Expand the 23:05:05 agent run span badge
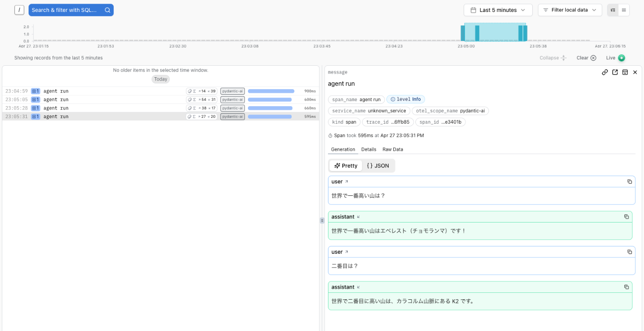644x331 pixels. [x=35, y=99]
